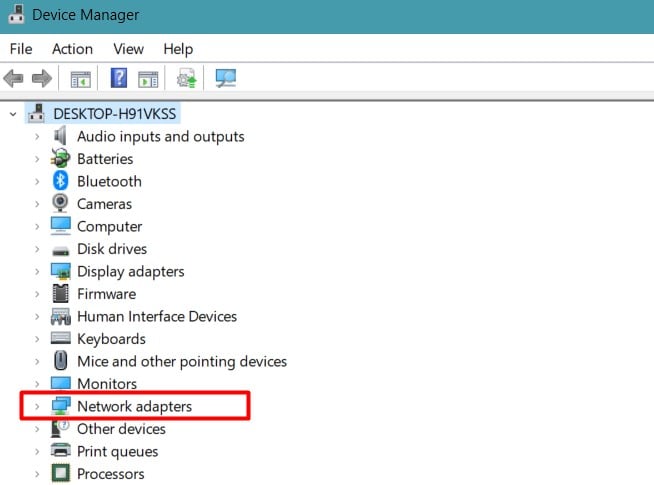Open the Action menu
654x485 pixels.
tap(72, 49)
